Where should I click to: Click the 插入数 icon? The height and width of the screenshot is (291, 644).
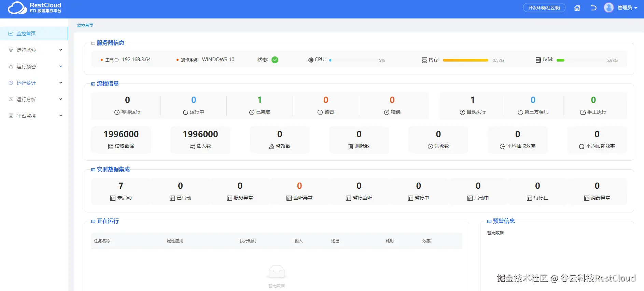(193, 146)
